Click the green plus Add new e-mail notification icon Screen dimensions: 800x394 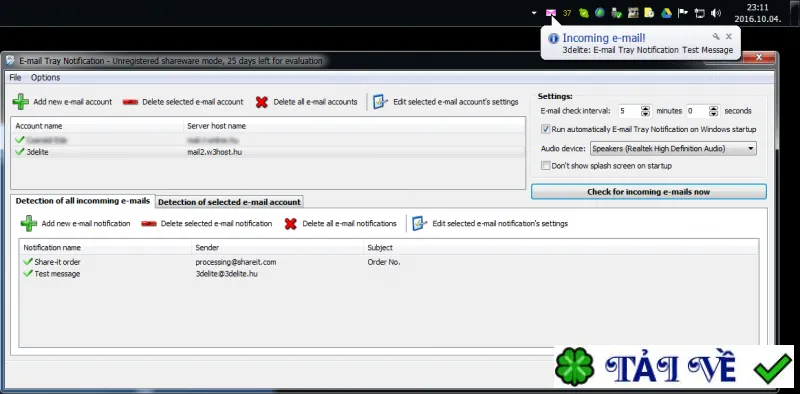29,224
